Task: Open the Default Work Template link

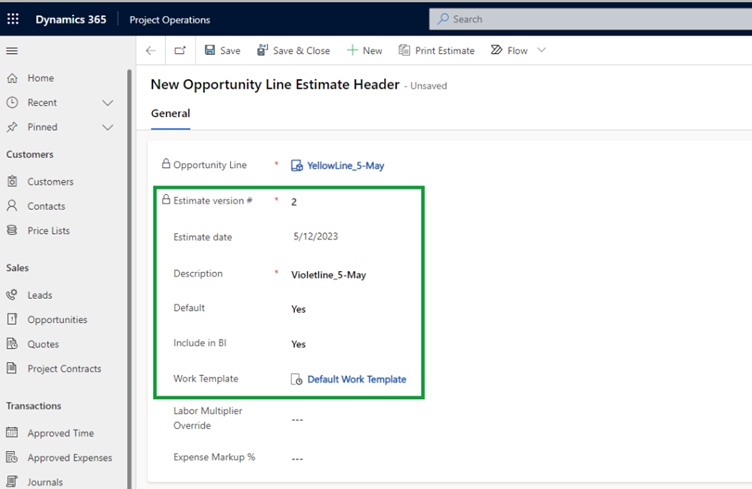Action: click(x=356, y=379)
